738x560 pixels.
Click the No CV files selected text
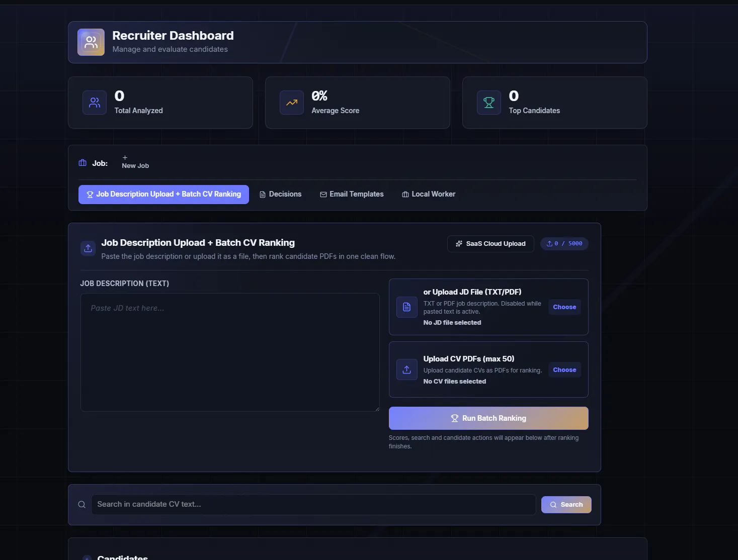tap(455, 382)
